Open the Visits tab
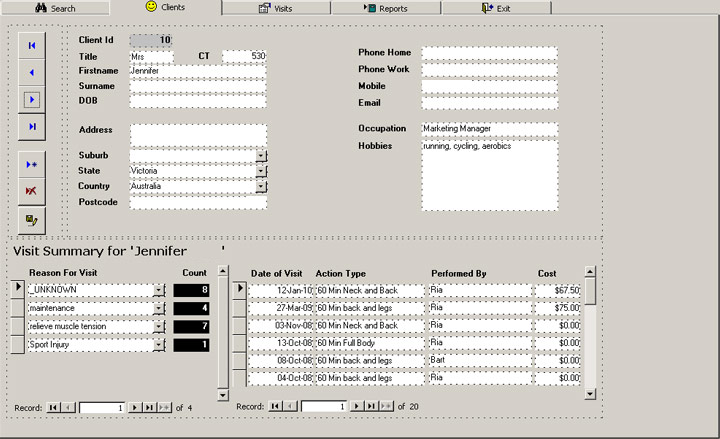 [276, 8]
